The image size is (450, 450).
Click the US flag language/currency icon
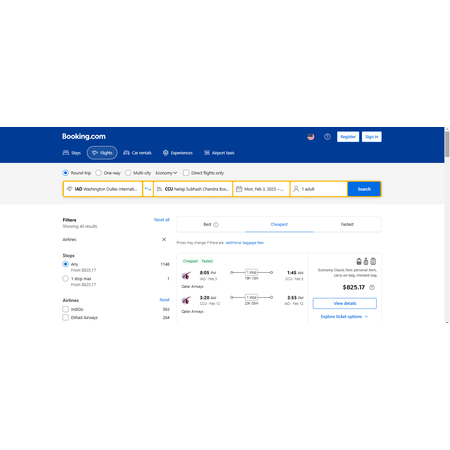coord(311,137)
